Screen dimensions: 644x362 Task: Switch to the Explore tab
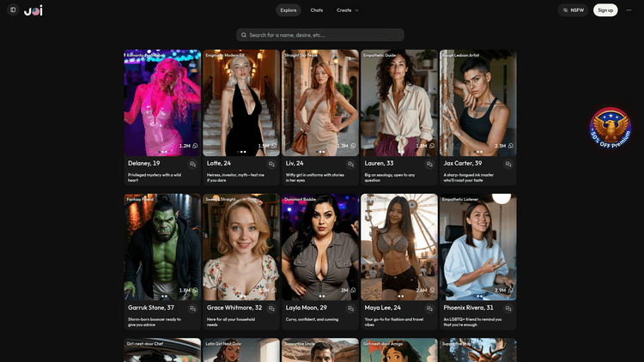(x=289, y=10)
